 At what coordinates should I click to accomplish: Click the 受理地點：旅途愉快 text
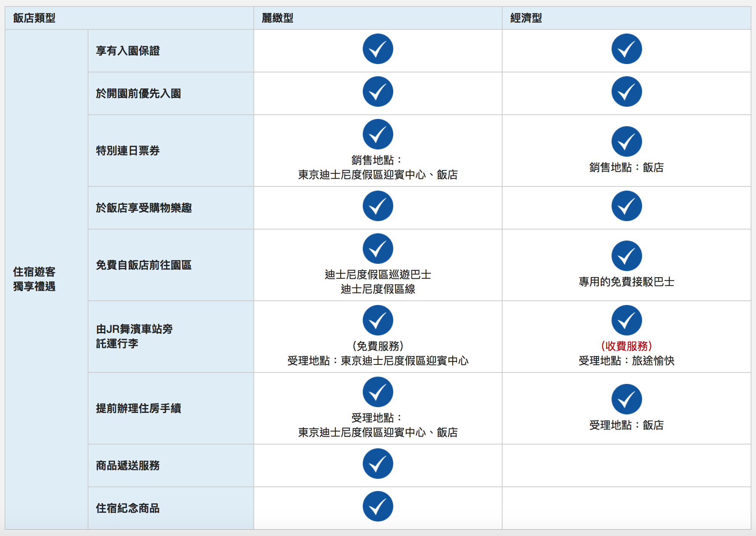click(626, 361)
